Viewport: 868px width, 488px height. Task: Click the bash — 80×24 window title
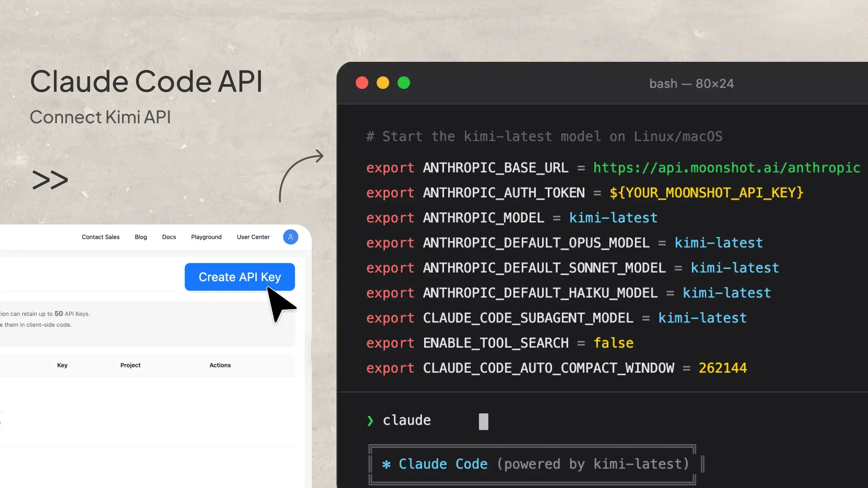coord(692,84)
